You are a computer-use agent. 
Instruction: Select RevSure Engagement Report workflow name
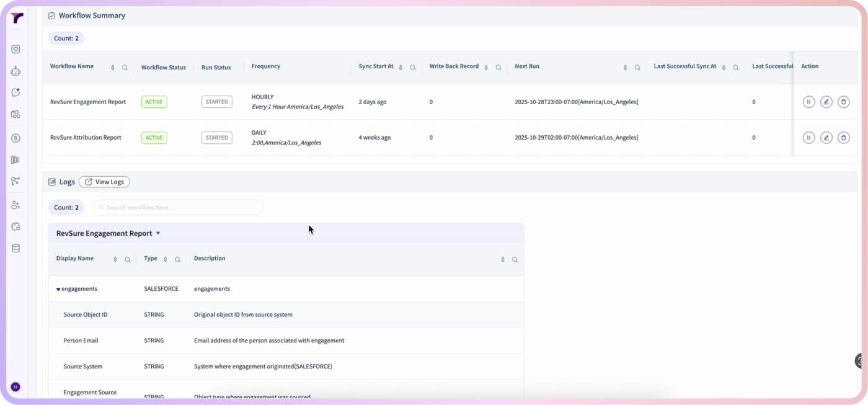point(88,102)
